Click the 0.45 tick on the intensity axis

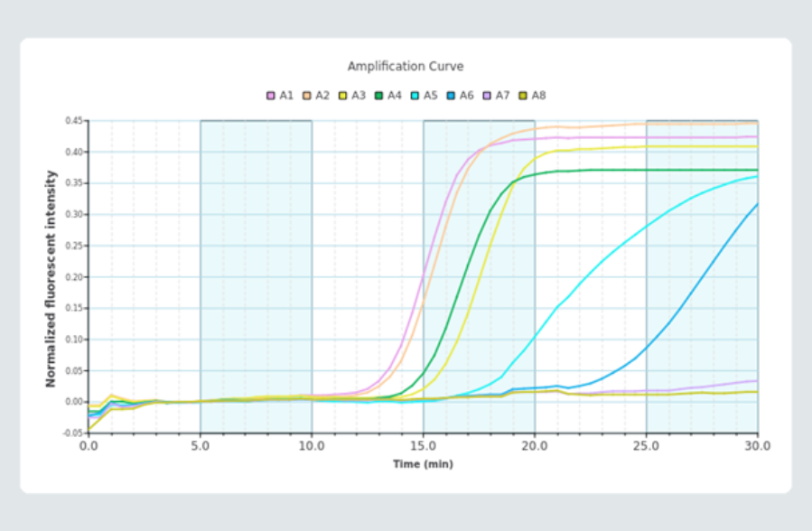[x=73, y=121]
